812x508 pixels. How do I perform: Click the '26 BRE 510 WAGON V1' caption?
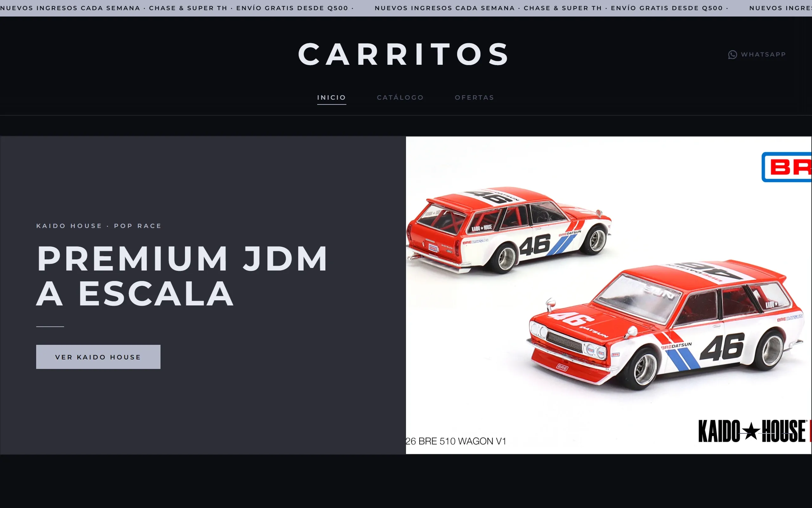456,441
